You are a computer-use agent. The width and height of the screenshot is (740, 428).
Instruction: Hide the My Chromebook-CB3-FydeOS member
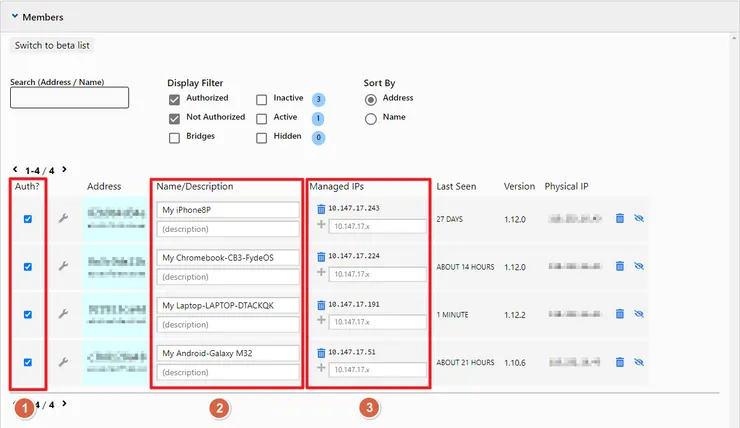pos(639,266)
